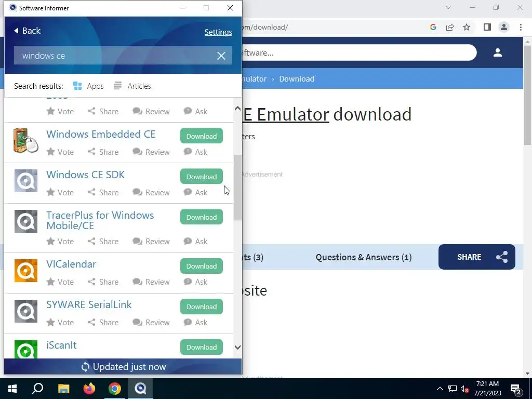Open the Windows Embedded CE title link

(x=101, y=134)
